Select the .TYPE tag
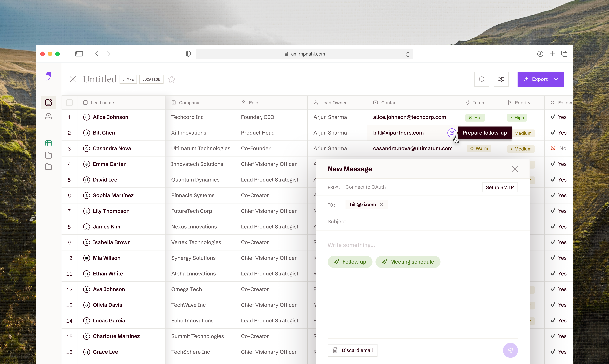The width and height of the screenshot is (609, 364). pos(128,79)
